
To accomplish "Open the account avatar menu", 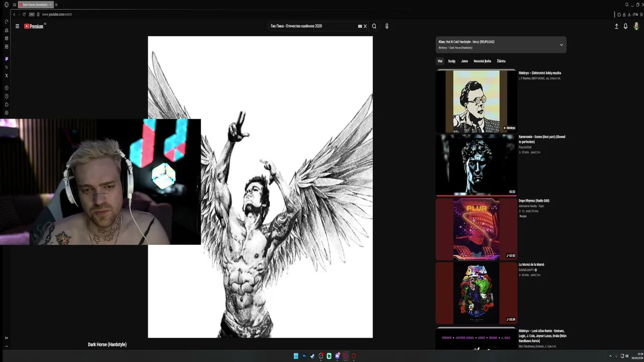I will (x=636, y=26).
